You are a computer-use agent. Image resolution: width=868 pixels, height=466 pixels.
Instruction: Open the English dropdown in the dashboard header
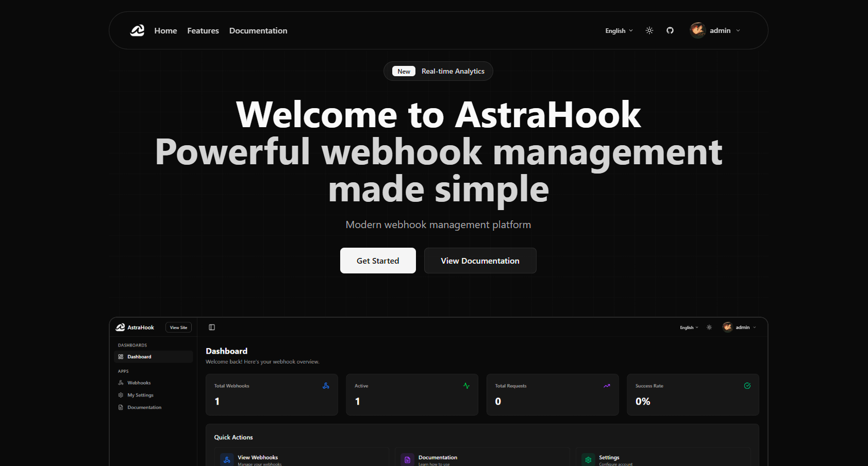pos(689,327)
